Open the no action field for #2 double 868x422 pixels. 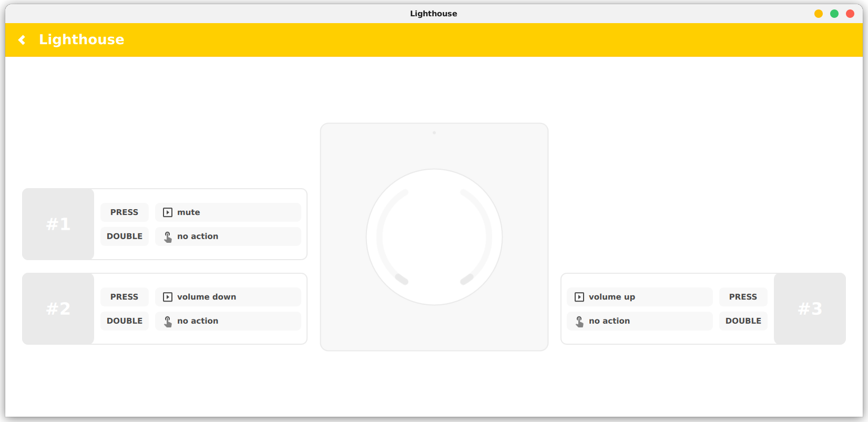pos(228,321)
